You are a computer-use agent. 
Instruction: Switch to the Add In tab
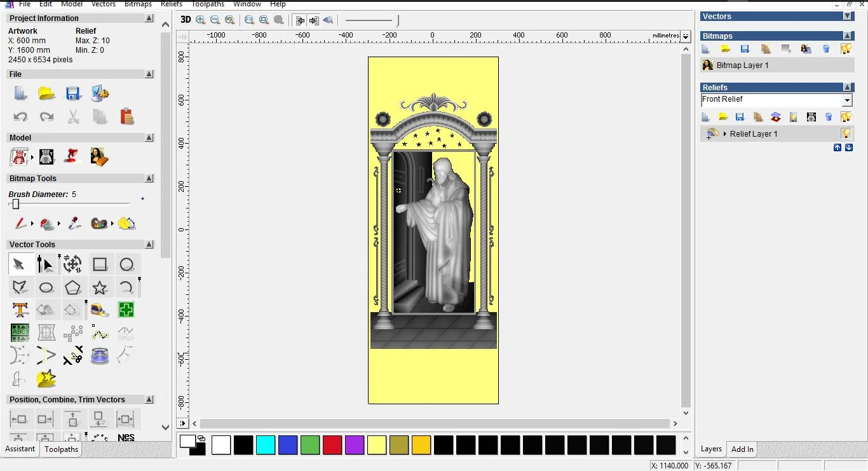pos(742,449)
